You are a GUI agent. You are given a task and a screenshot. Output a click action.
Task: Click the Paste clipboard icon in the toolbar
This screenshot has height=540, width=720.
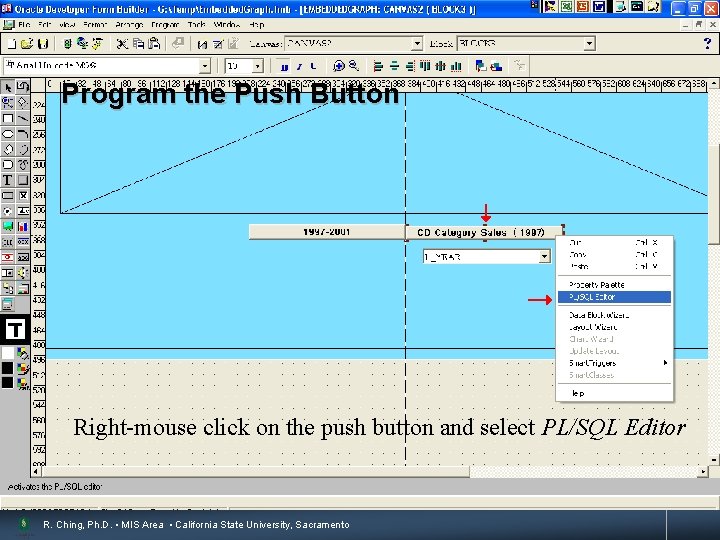tap(154, 44)
